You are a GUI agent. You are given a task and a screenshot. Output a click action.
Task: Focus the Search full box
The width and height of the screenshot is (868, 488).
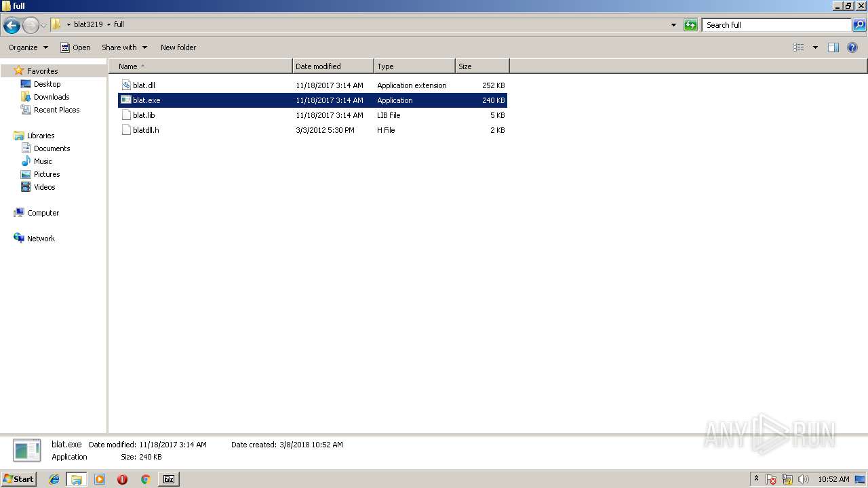(776, 25)
